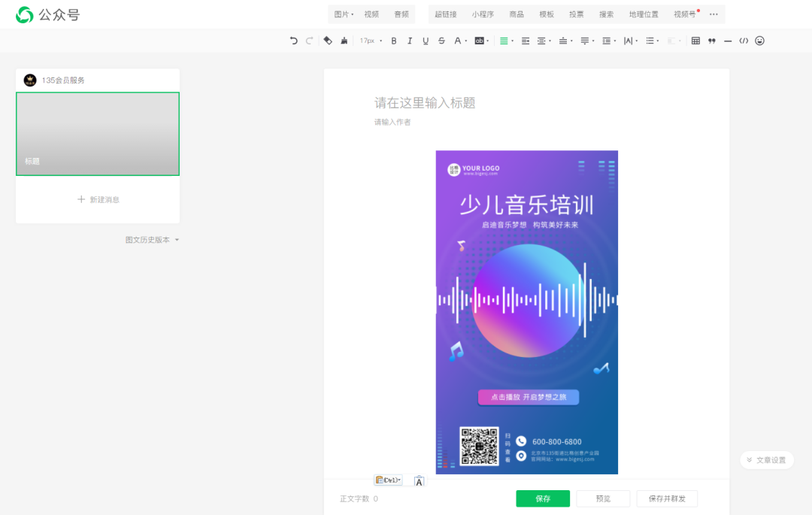Screen dimensions: 812x515
Task: Insert a table using the grid icon
Action: (695, 41)
